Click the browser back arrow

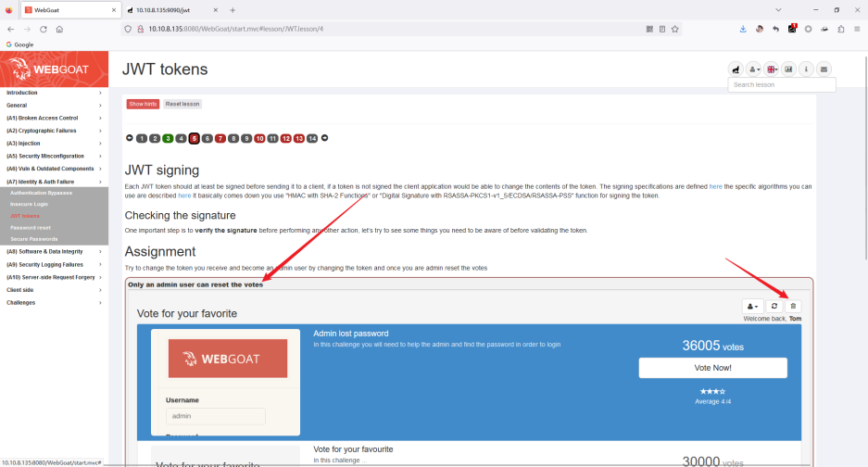11,29
